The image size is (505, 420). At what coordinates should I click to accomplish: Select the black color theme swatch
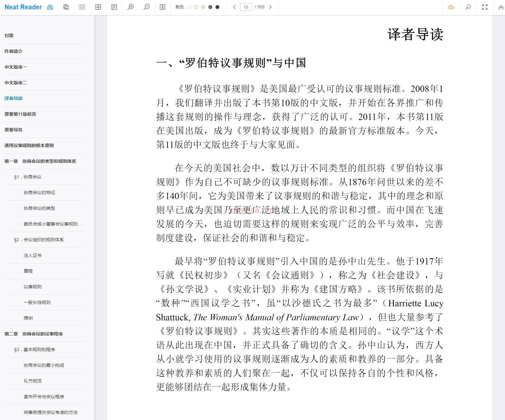[217, 7]
